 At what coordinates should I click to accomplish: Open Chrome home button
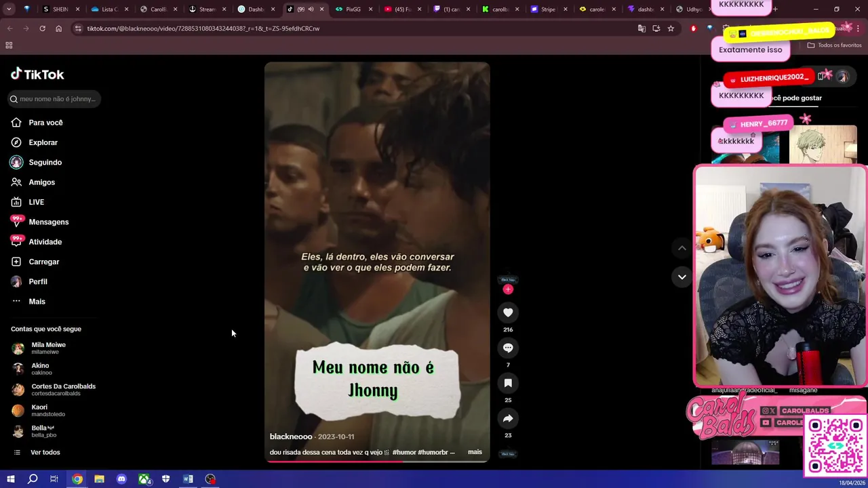[58, 28]
